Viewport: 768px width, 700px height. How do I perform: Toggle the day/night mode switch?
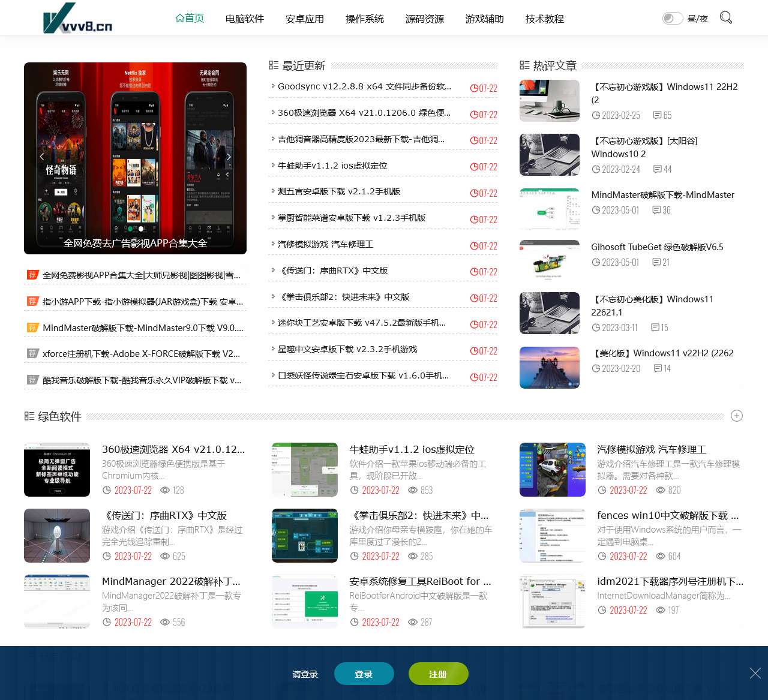click(672, 19)
